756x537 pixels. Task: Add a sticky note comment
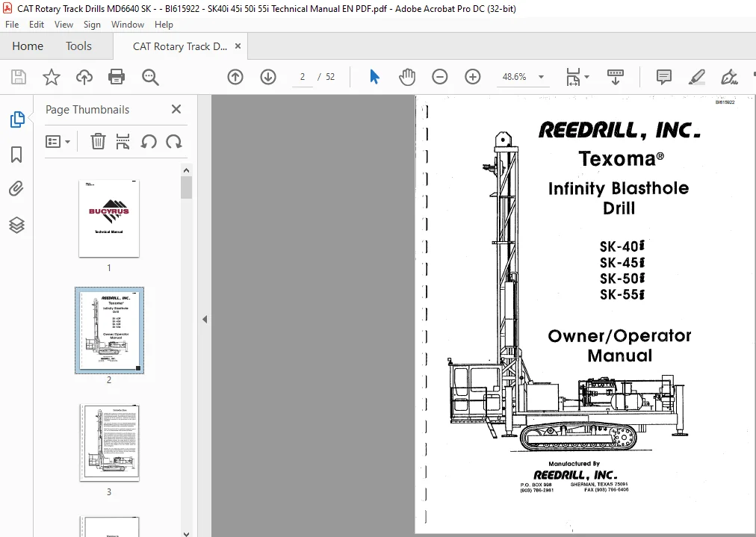(x=664, y=77)
